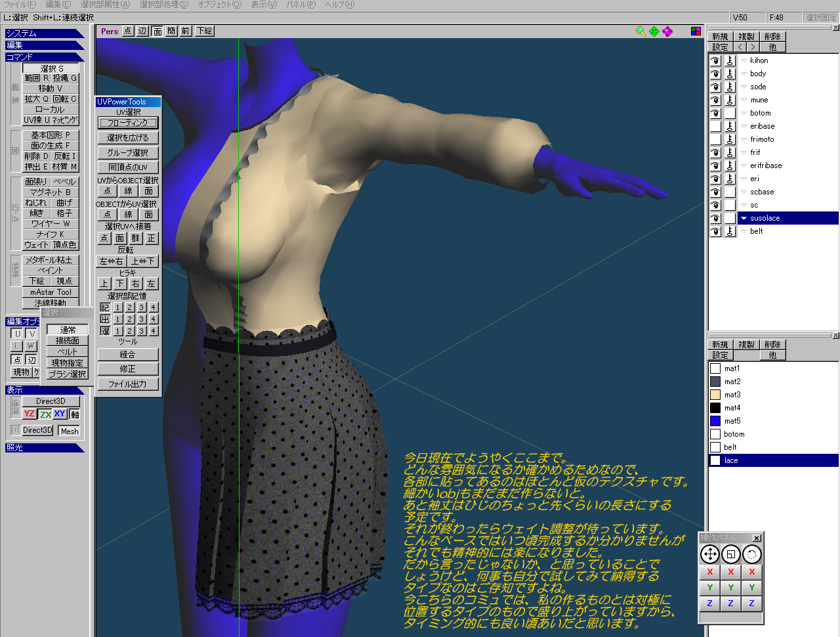This screenshot has width=840, height=637.
Task: Collapse the susolace object tree arrow
Action: tap(744, 218)
